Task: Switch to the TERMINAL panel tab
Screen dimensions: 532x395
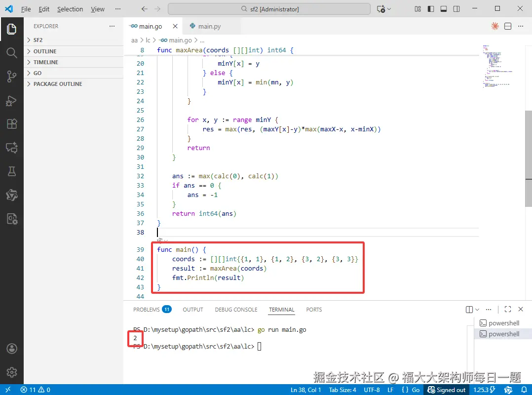Action: pos(281,309)
